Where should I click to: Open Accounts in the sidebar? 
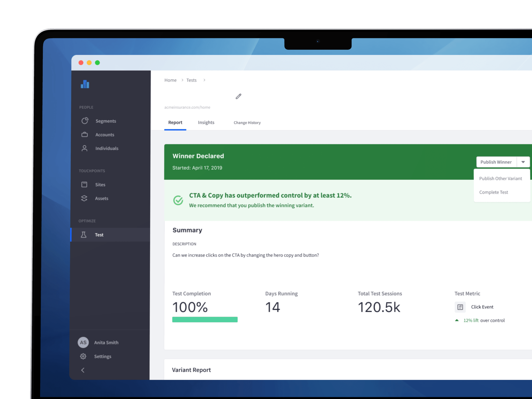[105, 135]
